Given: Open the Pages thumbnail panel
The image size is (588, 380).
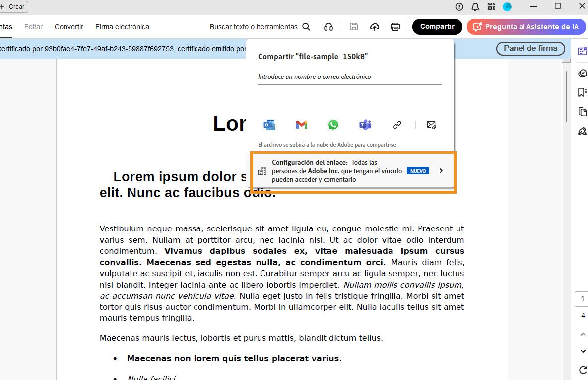Looking at the screenshot, I should click(x=582, y=112).
